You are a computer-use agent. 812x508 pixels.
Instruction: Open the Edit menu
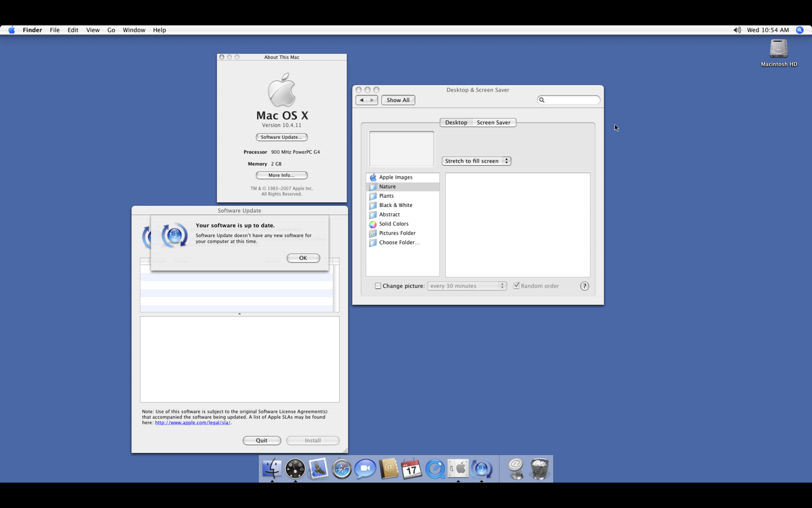coord(73,30)
